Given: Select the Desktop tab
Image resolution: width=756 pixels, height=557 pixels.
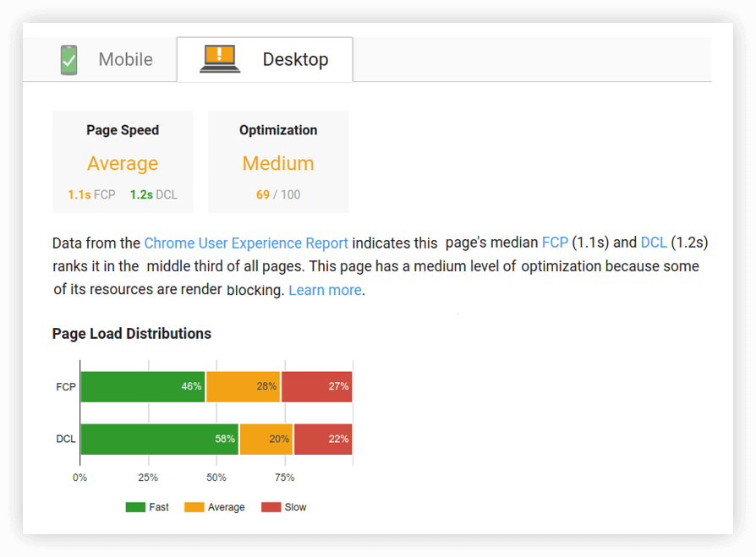Looking at the screenshot, I should coord(265,59).
